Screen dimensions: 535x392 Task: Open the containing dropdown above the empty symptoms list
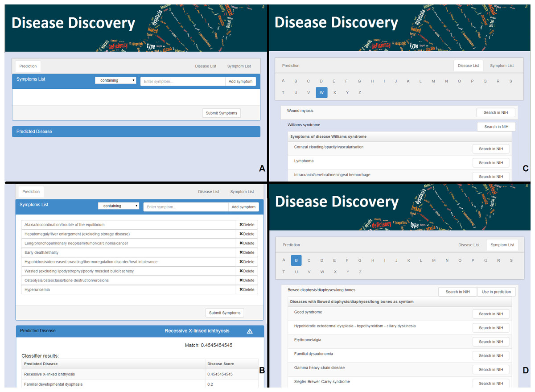click(x=115, y=81)
